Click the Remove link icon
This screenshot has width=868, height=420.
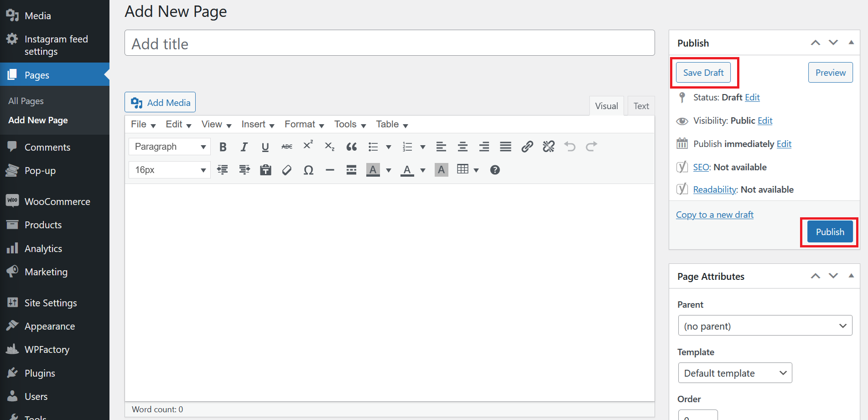[x=548, y=147]
